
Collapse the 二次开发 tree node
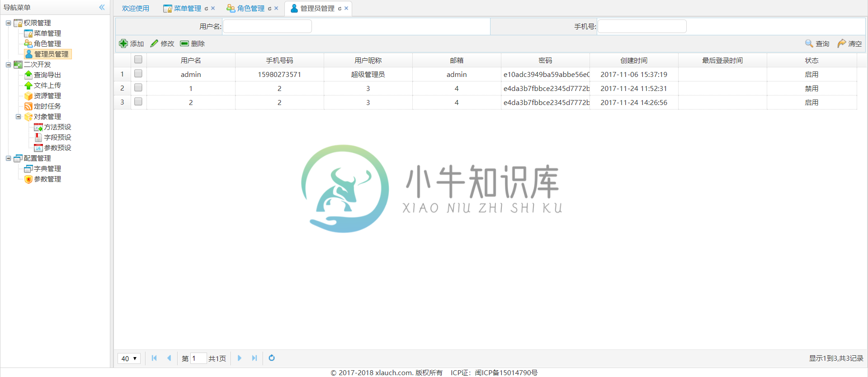(x=8, y=65)
